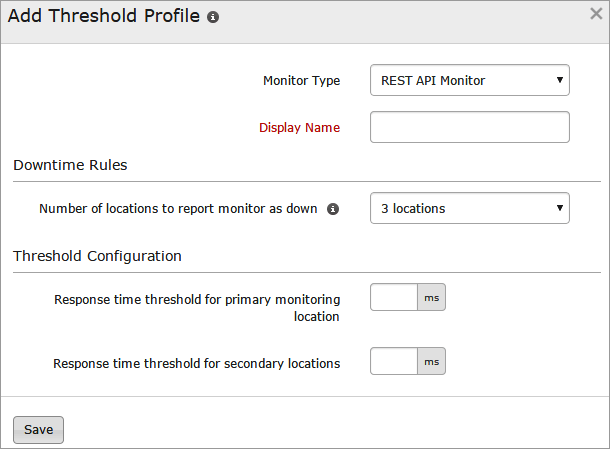Click the red Display Name label
Screen dimensions: 610x449
[x=299, y=127]
